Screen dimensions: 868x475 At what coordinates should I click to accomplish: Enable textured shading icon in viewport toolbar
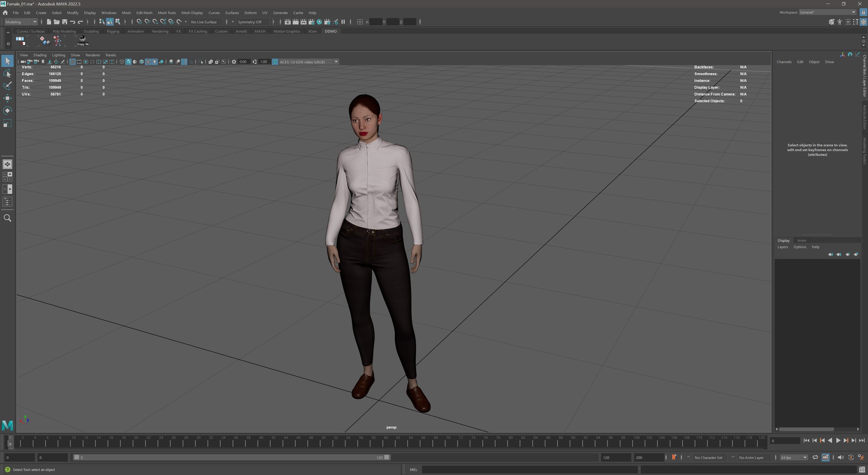[148, 62]
